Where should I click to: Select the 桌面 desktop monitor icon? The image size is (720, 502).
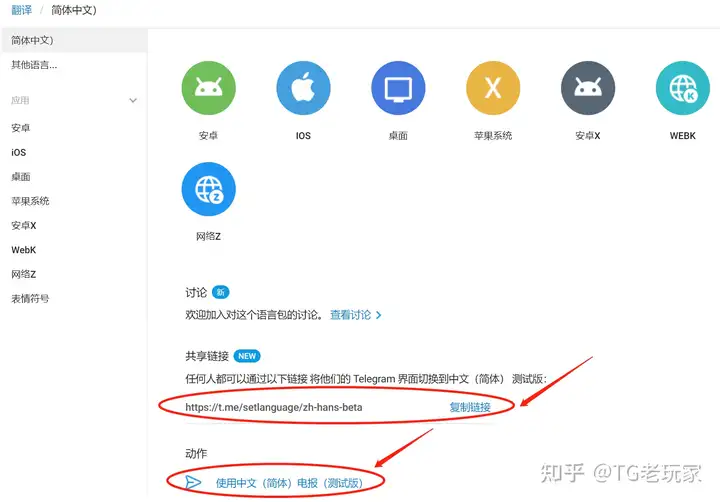398,88
